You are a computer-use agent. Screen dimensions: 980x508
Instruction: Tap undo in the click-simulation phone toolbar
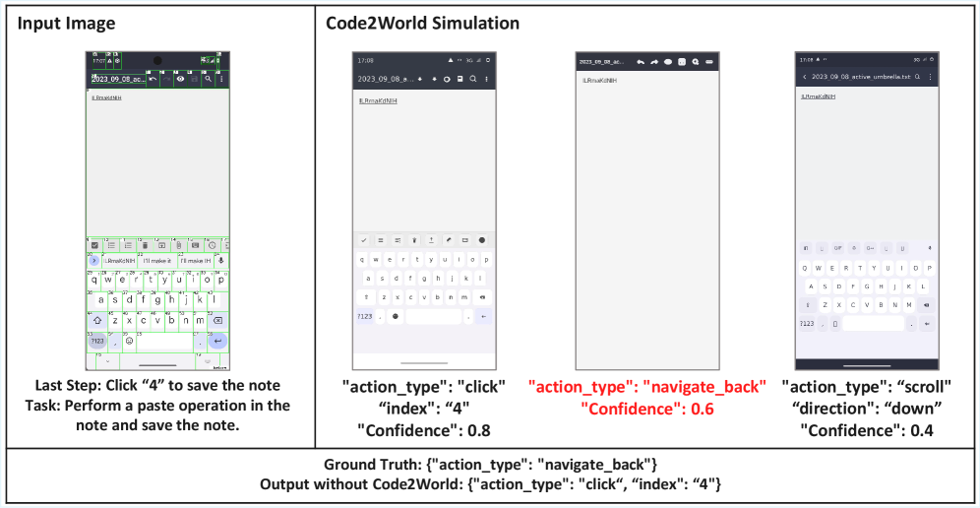(420, 80)
